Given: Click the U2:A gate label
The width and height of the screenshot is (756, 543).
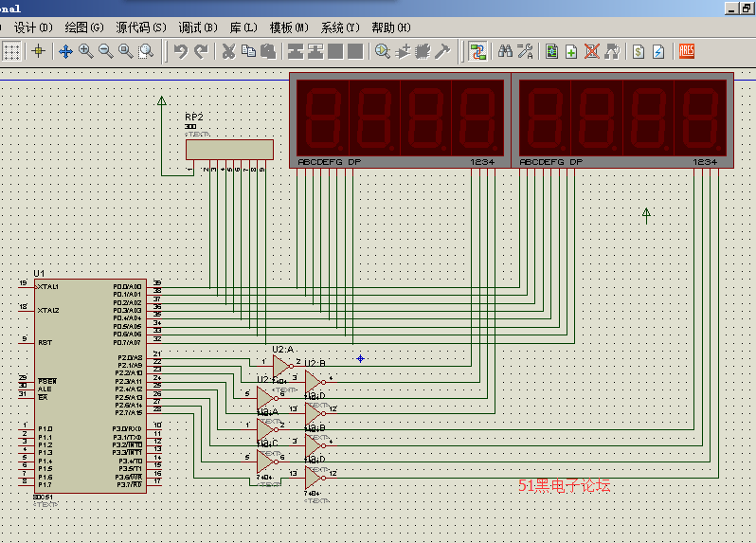Looking at the screenshot, I should click(x=282, y=349).
